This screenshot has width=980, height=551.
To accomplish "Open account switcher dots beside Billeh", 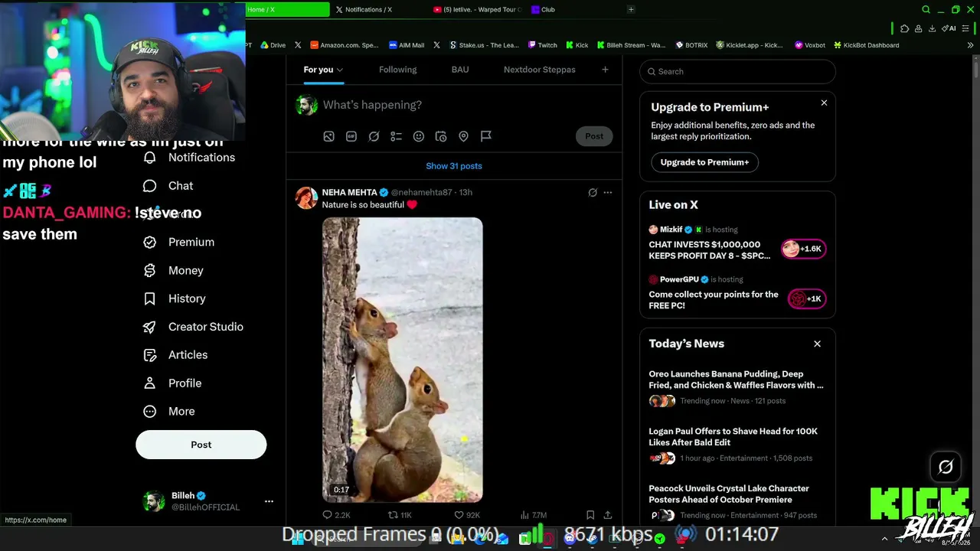I will pos(269,501).
